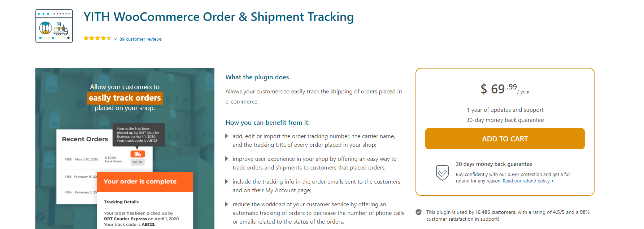Select the plugin title heading
Screen dimensions: 644x229
(219, 17)
